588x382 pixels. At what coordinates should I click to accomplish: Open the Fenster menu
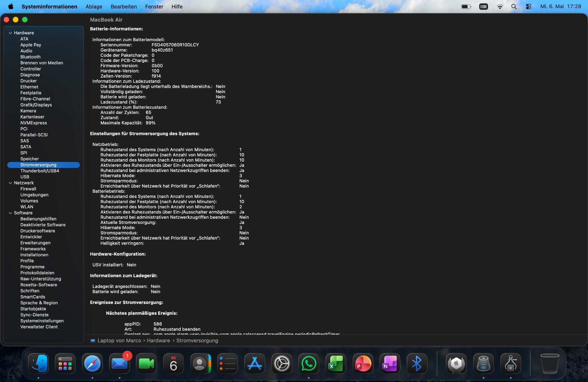154,7
